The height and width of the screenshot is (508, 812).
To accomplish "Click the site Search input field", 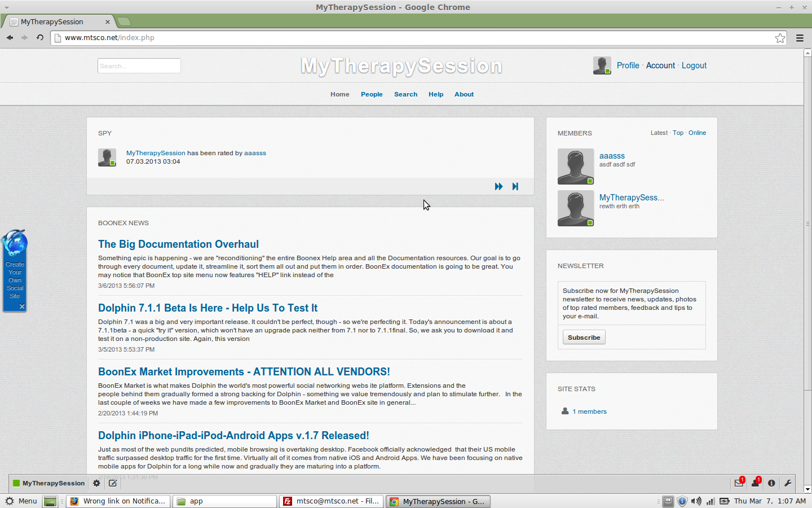I will (139, 66).
